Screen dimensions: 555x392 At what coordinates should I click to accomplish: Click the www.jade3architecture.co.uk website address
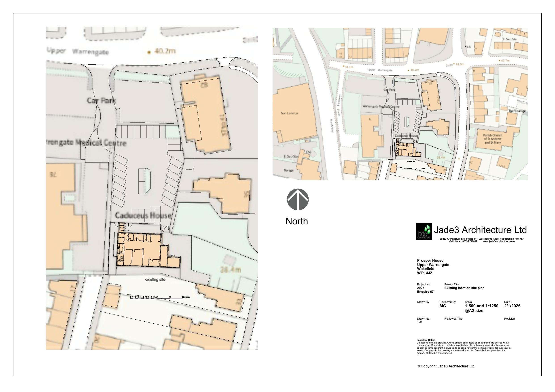499,241
